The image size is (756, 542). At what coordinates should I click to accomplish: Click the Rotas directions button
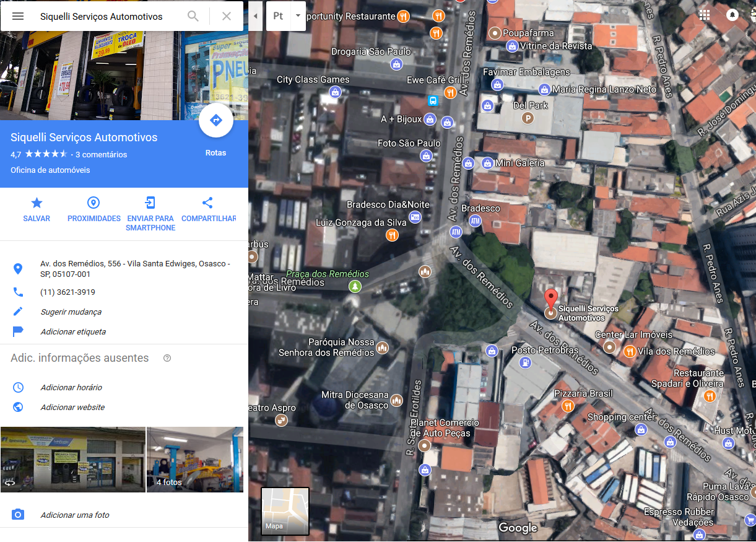[x=215, y=121]
